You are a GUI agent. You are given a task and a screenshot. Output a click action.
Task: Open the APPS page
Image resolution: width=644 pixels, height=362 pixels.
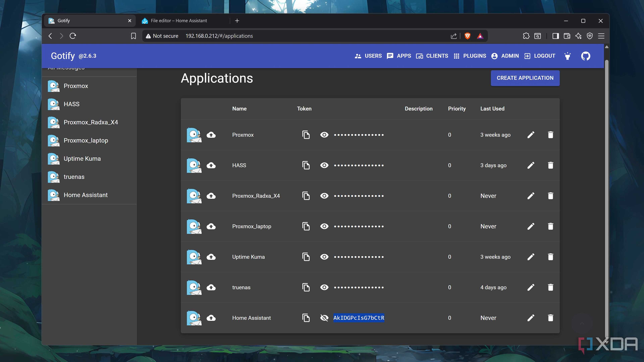(399, 56)
